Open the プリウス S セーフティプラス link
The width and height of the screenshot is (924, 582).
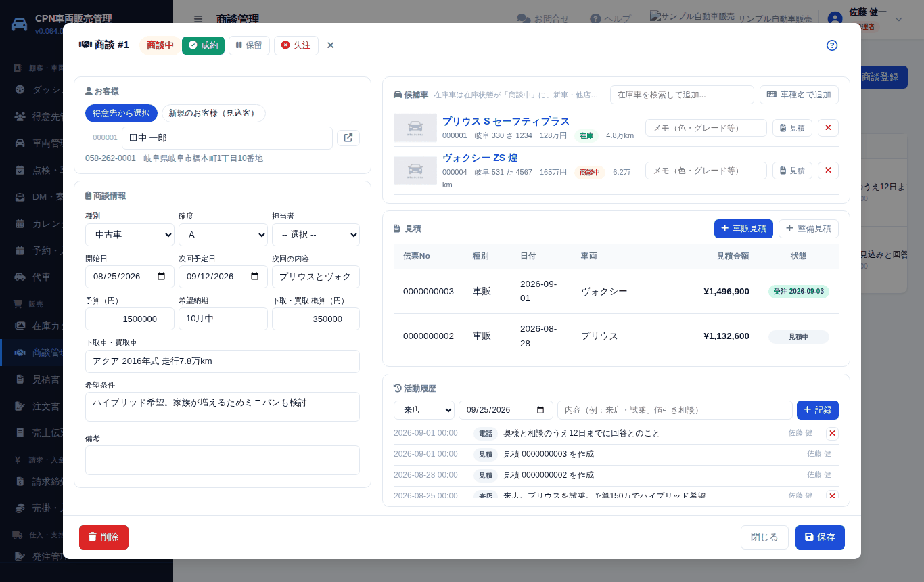[x=506, y=121]
